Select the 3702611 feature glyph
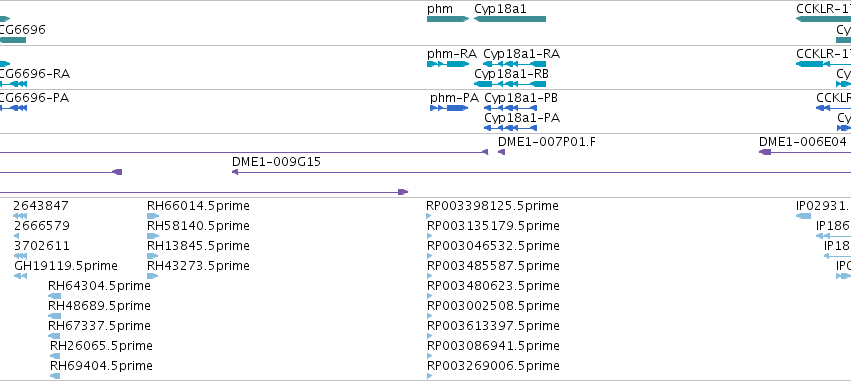The height and width of the screenshot is (381, 851). click(x=20, y=256)
